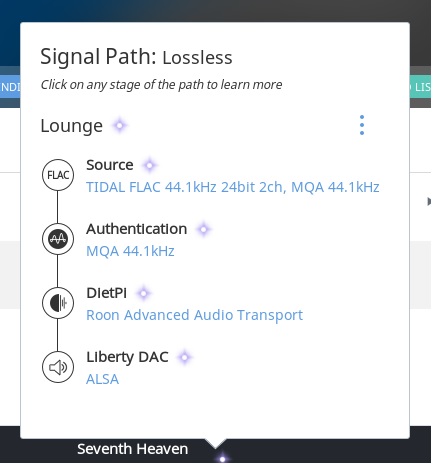This screenshot has width=435, height=464.
Task: Click the Seventh Heaven track title
Action: [133, 449]
